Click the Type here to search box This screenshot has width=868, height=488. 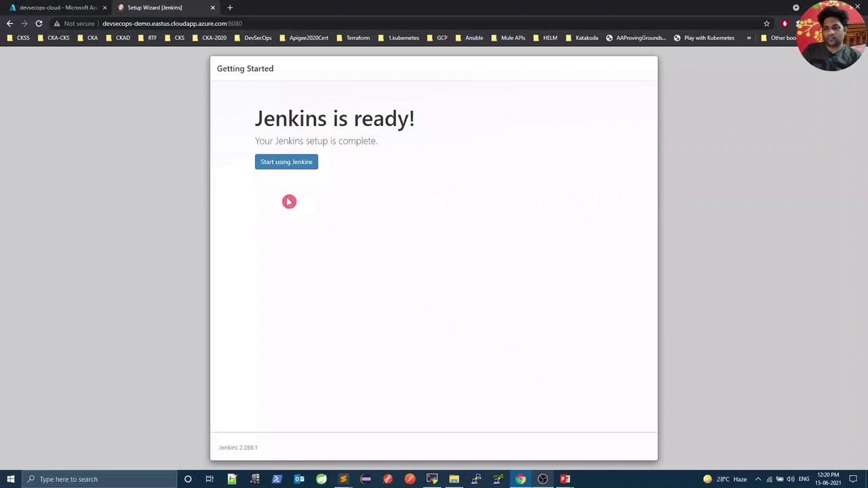(99, 479)
